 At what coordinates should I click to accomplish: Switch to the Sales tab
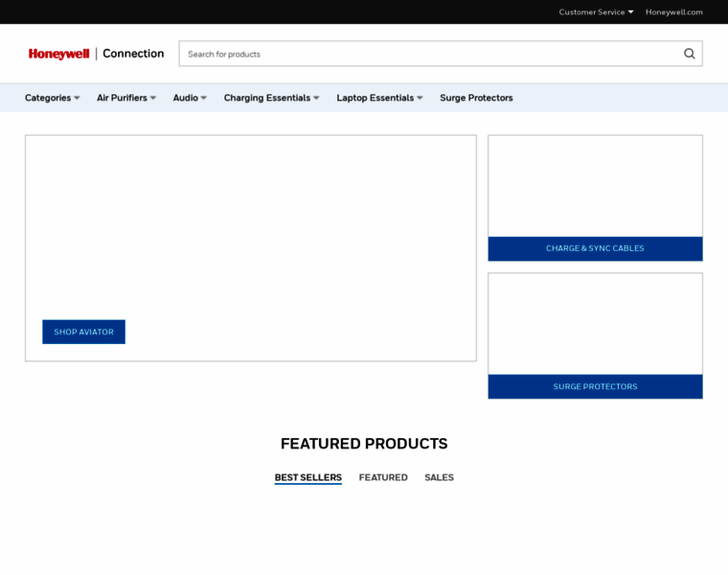(x=439, y=478)
